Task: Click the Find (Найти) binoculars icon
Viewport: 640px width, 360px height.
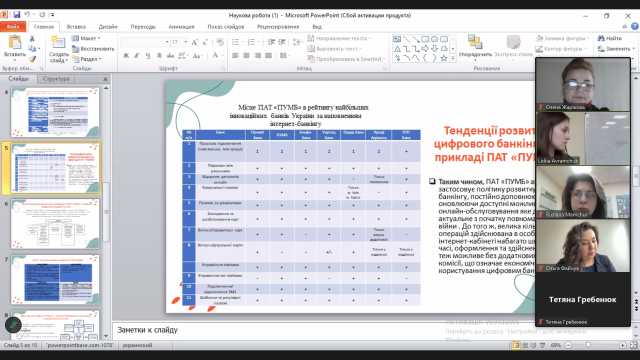Action: [601, 38]
